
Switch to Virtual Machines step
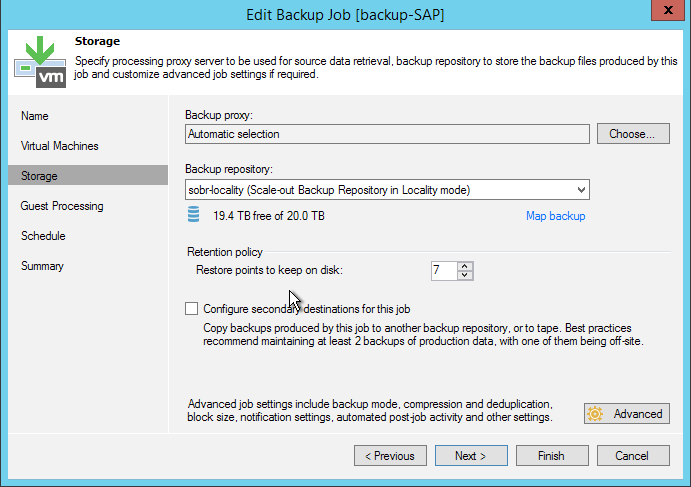(60, 146)
